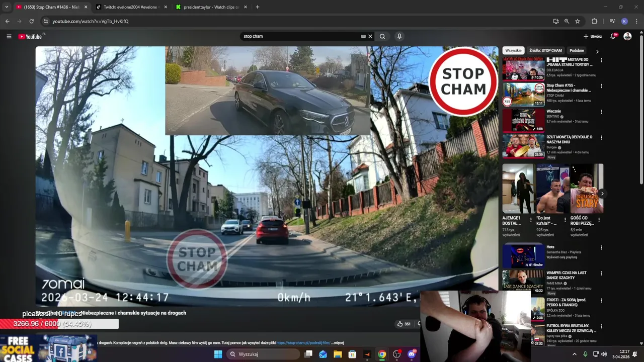
Task: Open Stop Cham #755 video title
Action: [x=569, y=88]
